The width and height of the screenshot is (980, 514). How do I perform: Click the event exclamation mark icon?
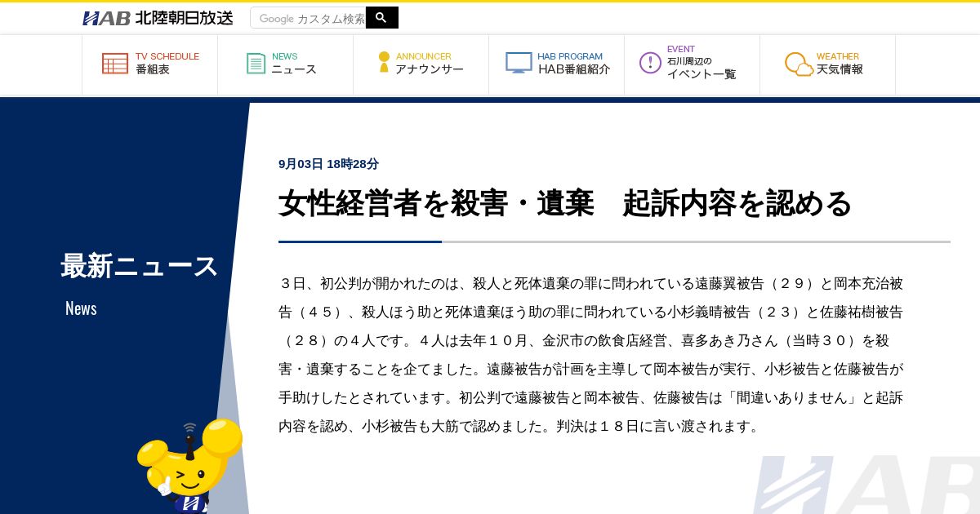[x=650, y=63]
